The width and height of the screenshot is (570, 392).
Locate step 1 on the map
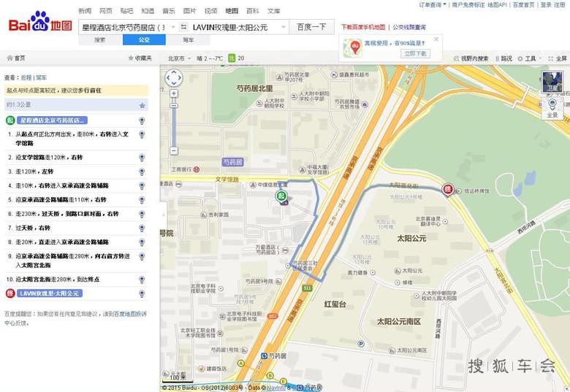(x=142, y=134)
